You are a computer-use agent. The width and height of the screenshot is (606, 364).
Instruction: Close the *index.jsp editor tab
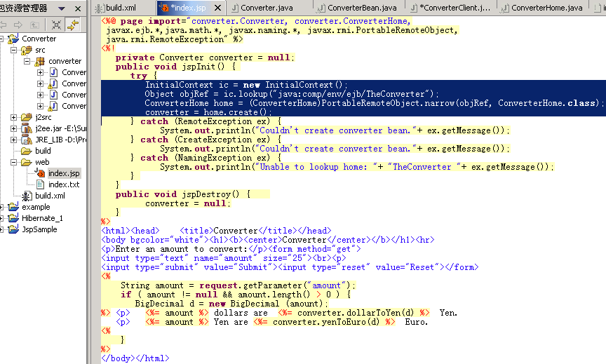click(218, 8)
